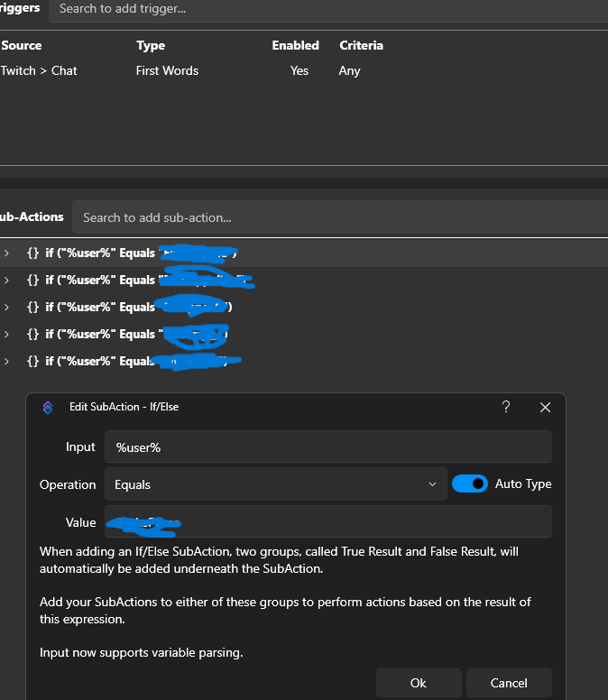The image size is (608, 700).
Task: Expand the fifth if sub-action row
Action: 6,361
